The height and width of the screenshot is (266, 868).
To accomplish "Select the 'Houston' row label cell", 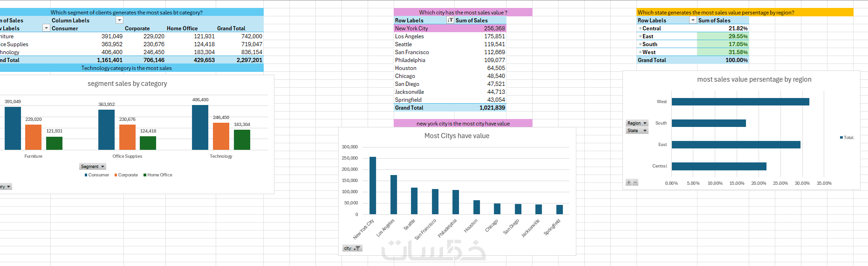I will pos(424,68).
